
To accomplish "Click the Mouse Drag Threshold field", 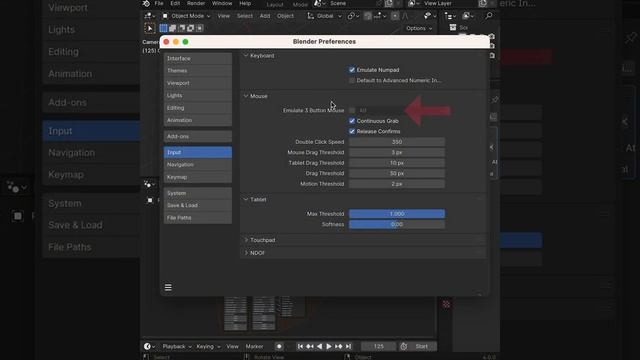I will [397, 152].
